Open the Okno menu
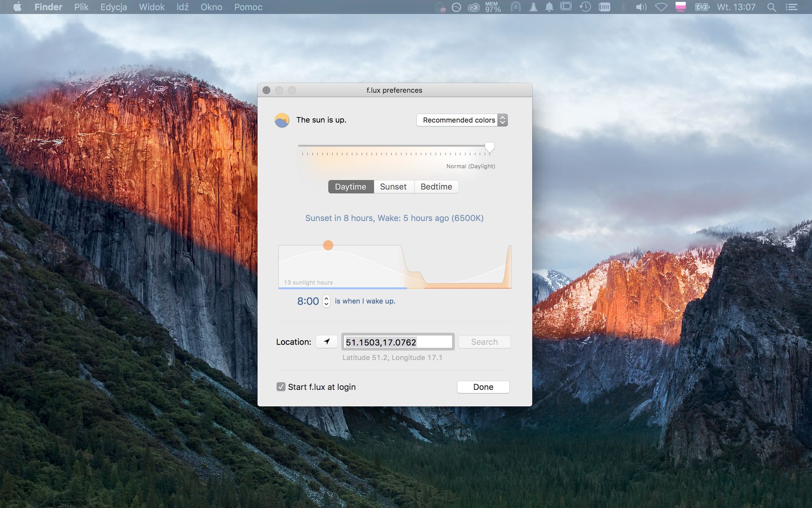Image resolution: width=812 pixels, height=508 pixels. point(211,7)
